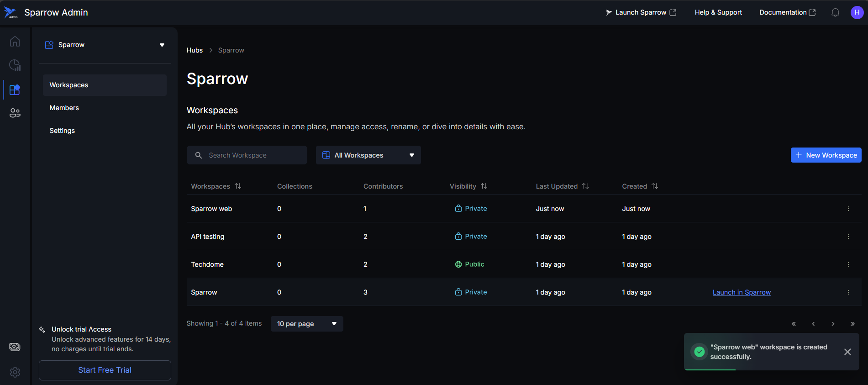The width and height of the screenshot is (868, 385).
Task: Click the notification bell icon
Action: pyautogui.click(x=835, y=13)
